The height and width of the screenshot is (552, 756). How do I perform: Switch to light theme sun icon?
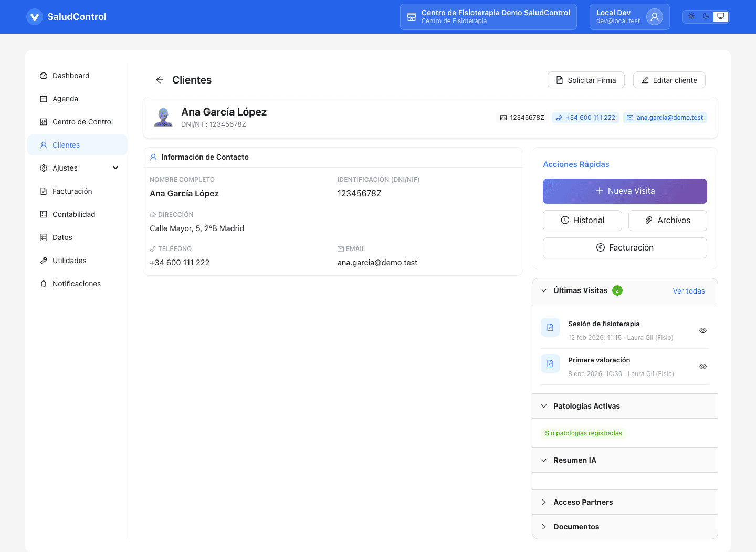(691, 16)
